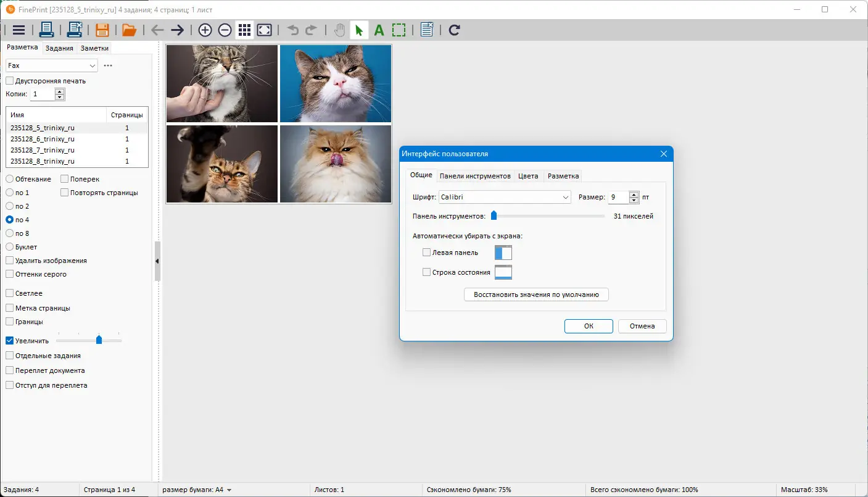This screenshot has height=497, width=868.
Task: Click the orange Save floppy icon
Action: [x=102, y=30]
